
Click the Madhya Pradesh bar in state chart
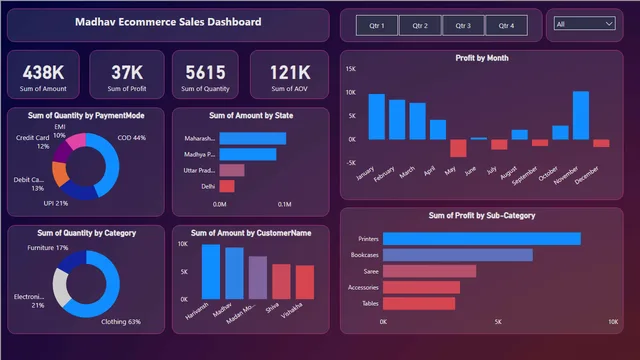tap(248, 154)
